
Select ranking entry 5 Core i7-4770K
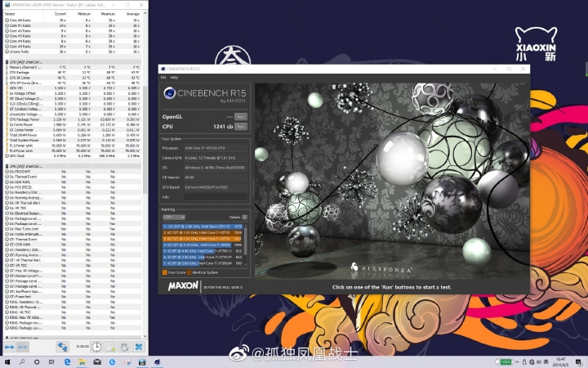point(203,251)
